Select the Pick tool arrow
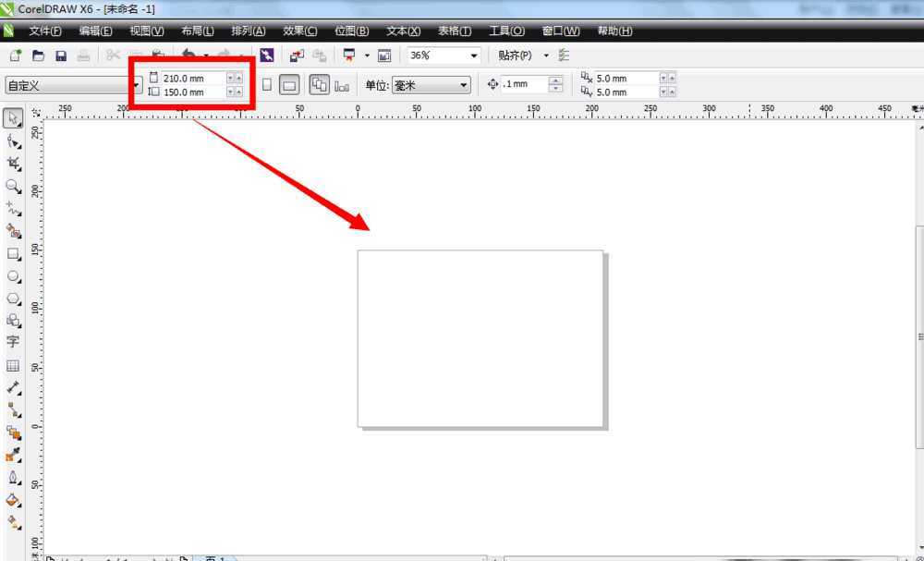The width and height of the screenshot is (924, 561). pos(13,118)
